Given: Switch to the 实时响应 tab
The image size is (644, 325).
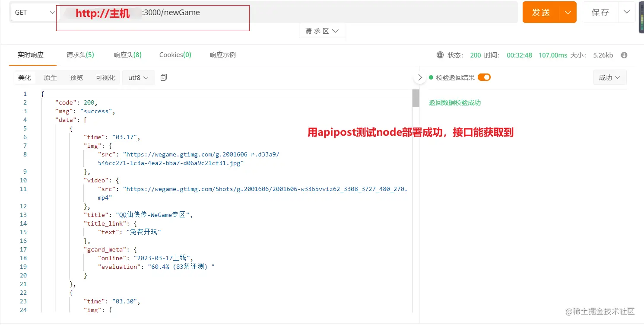Looking at the screenshot, I should point(31,55).
